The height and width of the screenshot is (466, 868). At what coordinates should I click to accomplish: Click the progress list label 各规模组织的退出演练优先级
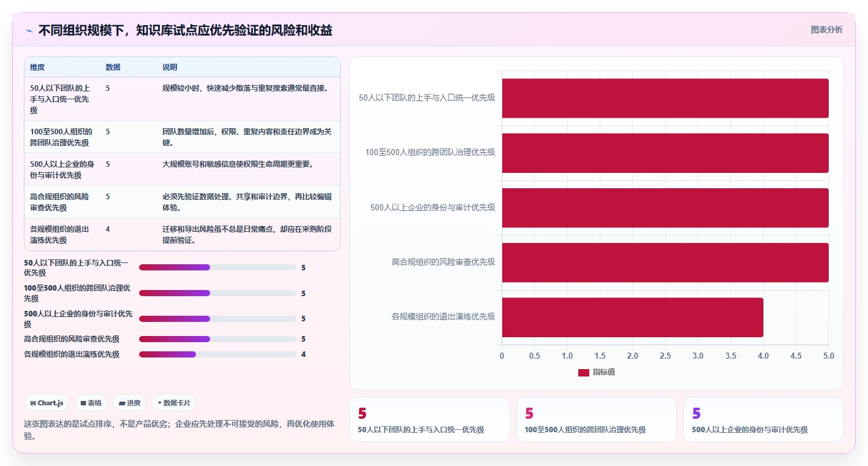pos(72,354)
